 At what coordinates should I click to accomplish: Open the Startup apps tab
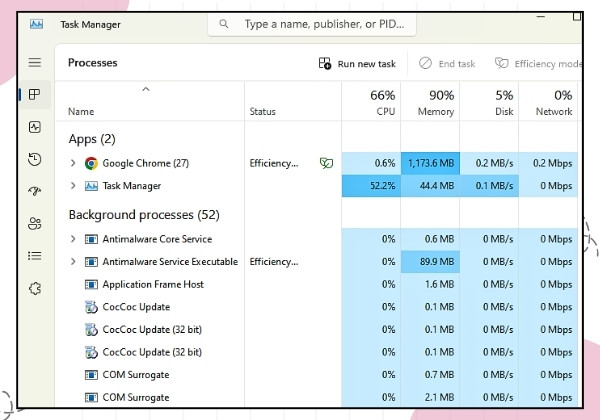(35, 190)
